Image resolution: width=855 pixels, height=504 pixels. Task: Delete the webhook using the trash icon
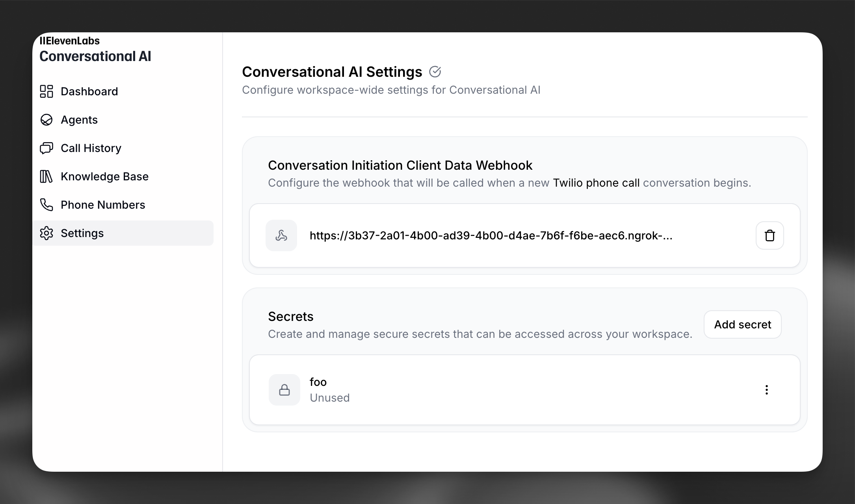tap(769, 235)
